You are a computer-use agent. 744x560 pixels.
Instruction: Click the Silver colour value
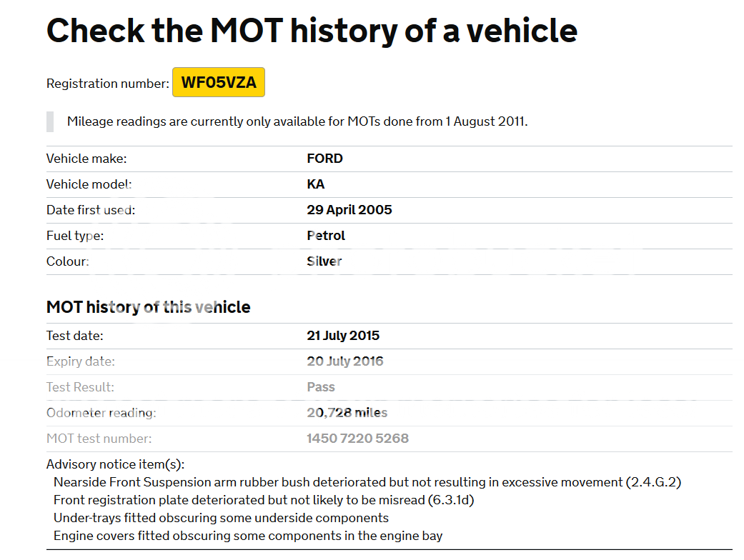pos(324,261)
